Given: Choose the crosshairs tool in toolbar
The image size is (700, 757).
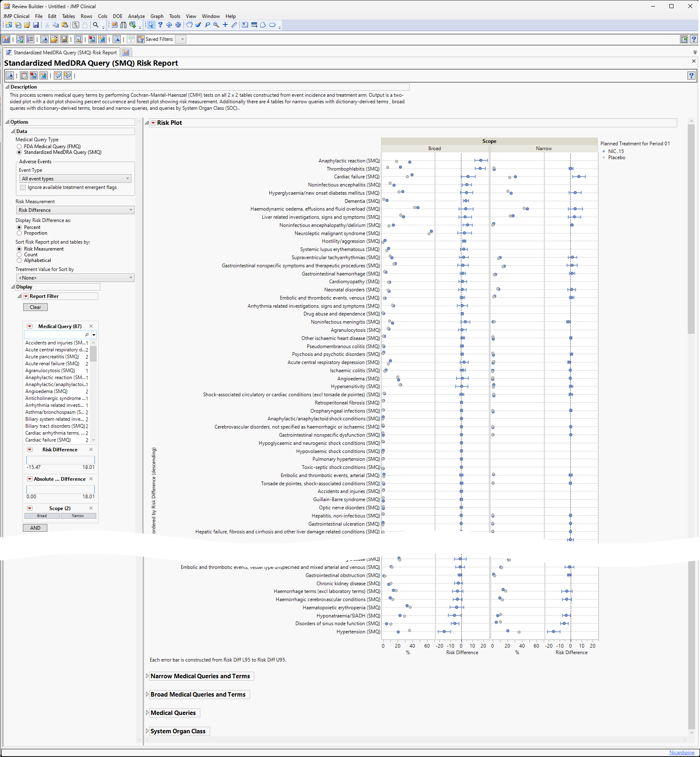Looking at the screenshot, I should coord(225,25).
